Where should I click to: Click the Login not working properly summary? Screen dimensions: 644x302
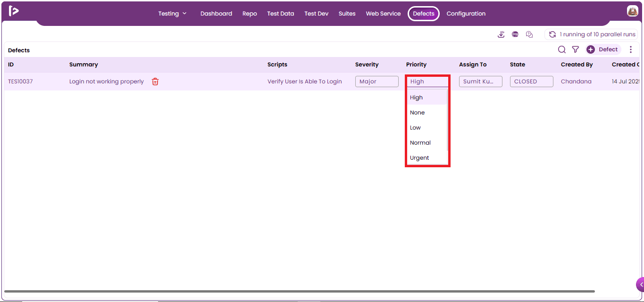[x=107, y=82]
